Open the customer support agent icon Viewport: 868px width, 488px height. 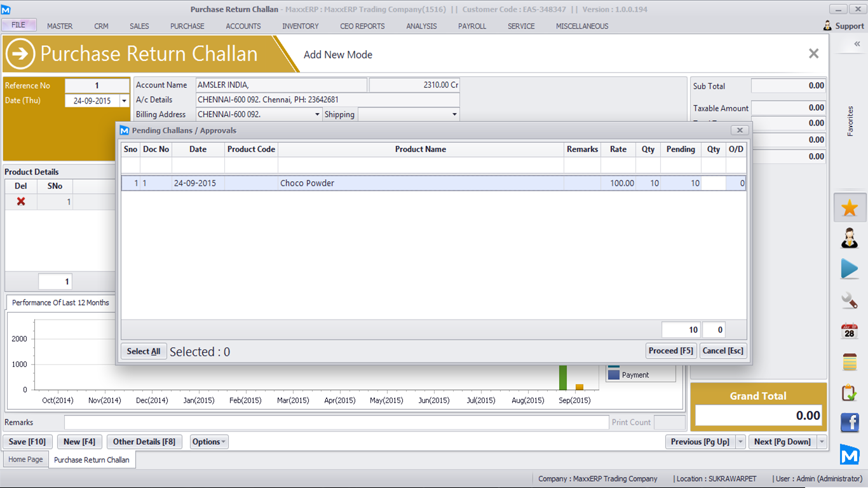tap(849, 238)
